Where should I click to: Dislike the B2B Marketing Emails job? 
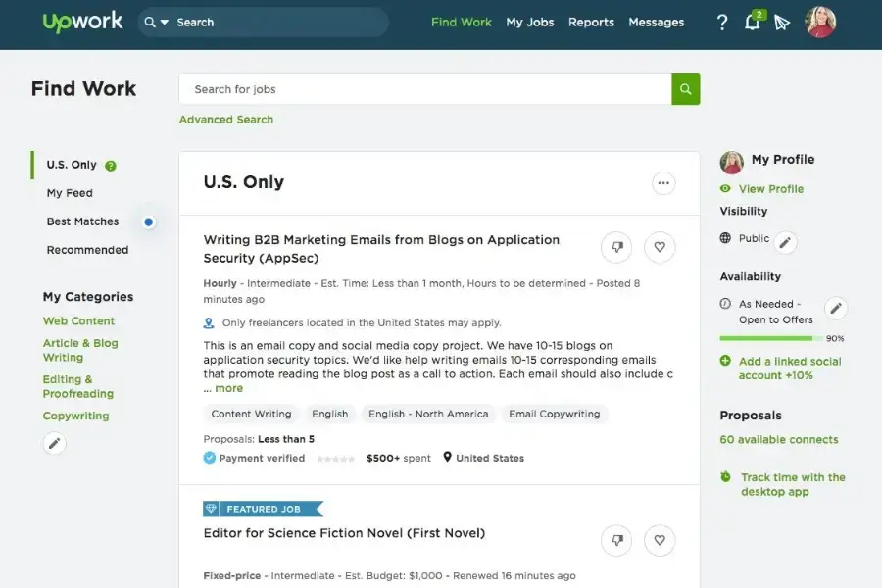[617, 247]
